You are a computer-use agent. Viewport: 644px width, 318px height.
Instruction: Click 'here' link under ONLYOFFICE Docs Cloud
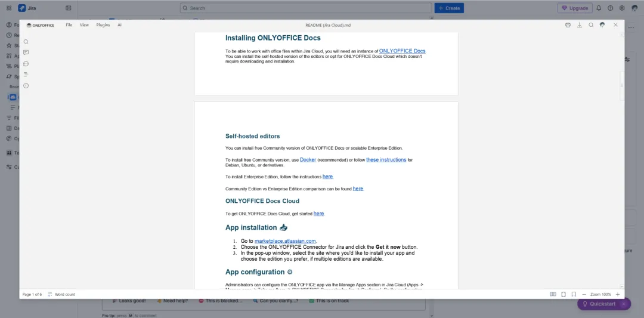[x=318, y=213]
